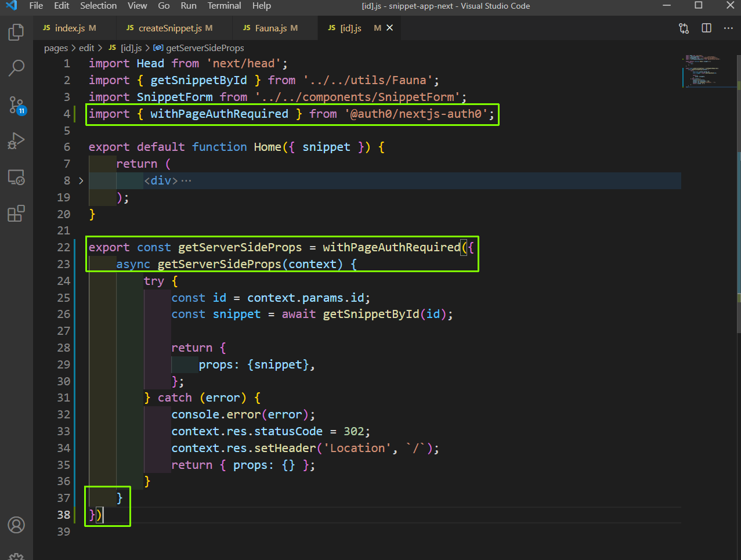741x560 pixels.
Task: Open the Terminal menu
Action: point(224,6)
